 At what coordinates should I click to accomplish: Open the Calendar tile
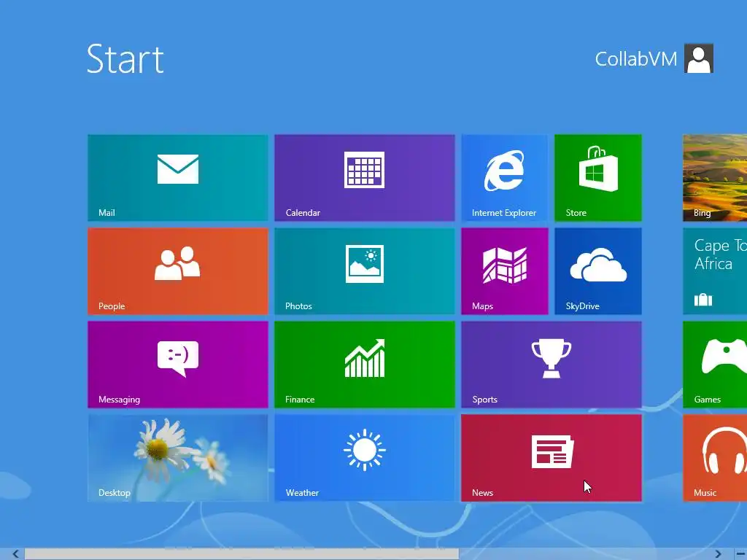pyautogui.click(x=365, y=178)
